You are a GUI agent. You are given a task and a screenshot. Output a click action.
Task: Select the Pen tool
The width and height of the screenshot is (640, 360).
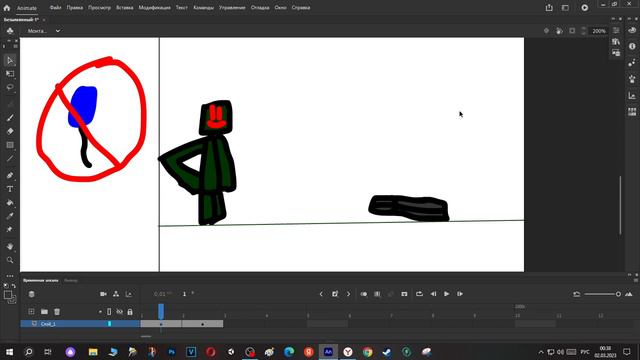[10, 176]
